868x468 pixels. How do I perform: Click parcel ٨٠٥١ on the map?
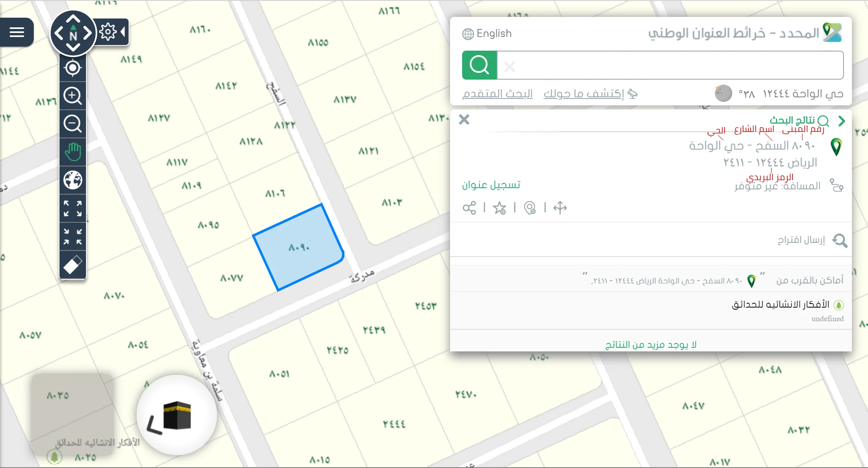pyautogui.click(x=279, y=374)
